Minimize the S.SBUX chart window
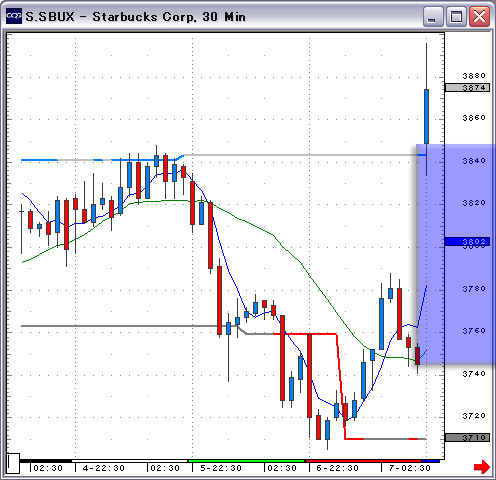The height and width of the screenshot is (480, 496). [x=433, y=16]
